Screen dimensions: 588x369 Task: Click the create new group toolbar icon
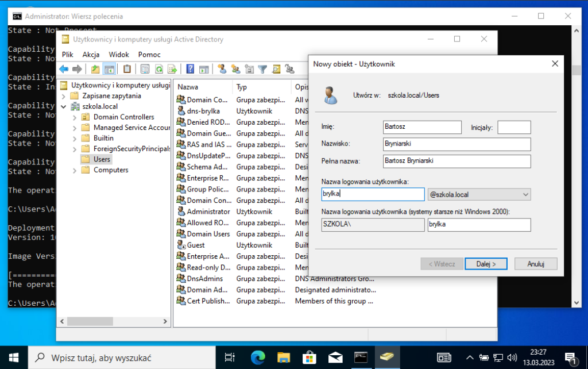pyautogui.click(x=235, y=69)
